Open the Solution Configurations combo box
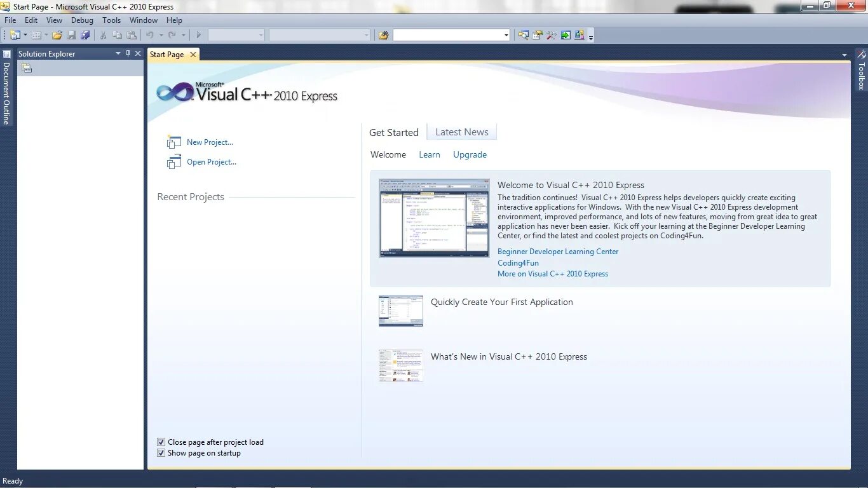Image resolution: width=868 pixels, height=488 pixels. point(236,36)
